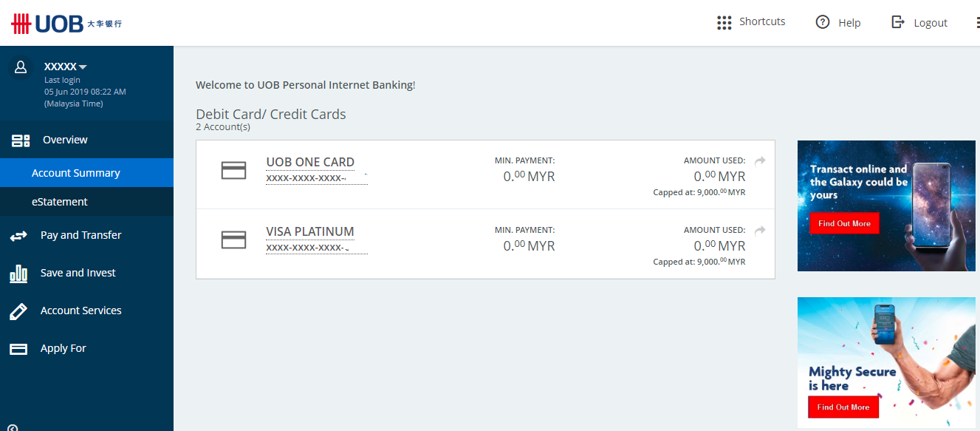Click the Galaxy phone promotional banner image

[x=886, y=206]
